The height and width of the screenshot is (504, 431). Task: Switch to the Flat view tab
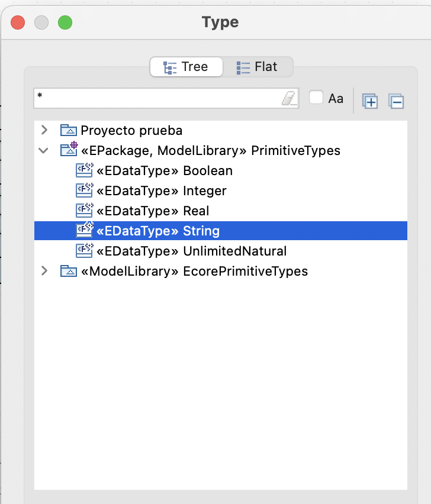tap(257, 67)
